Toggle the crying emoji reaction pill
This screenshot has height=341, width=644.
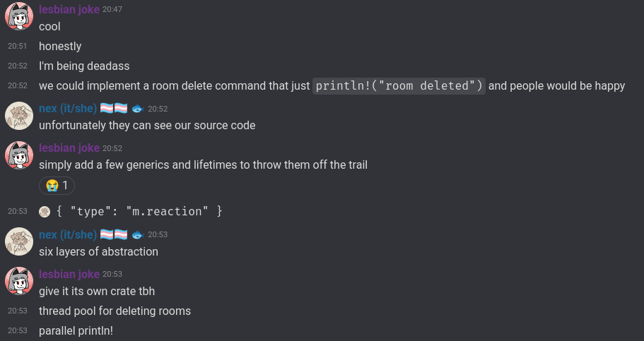pyautogui.click(x=57, y=186)
